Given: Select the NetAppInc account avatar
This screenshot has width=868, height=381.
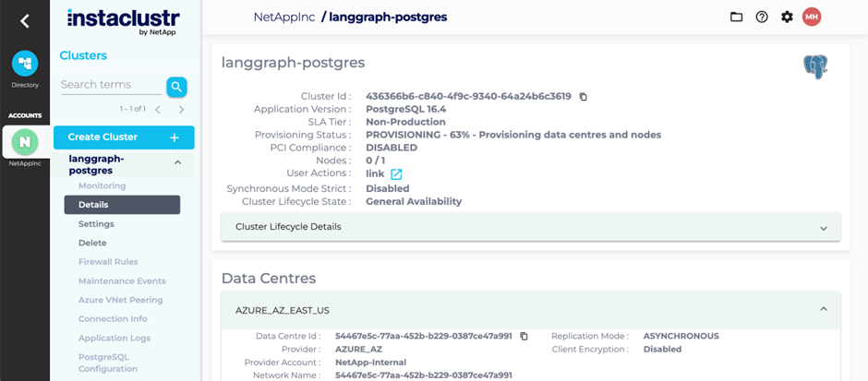Looking at the screenshot, I should 25,142.
